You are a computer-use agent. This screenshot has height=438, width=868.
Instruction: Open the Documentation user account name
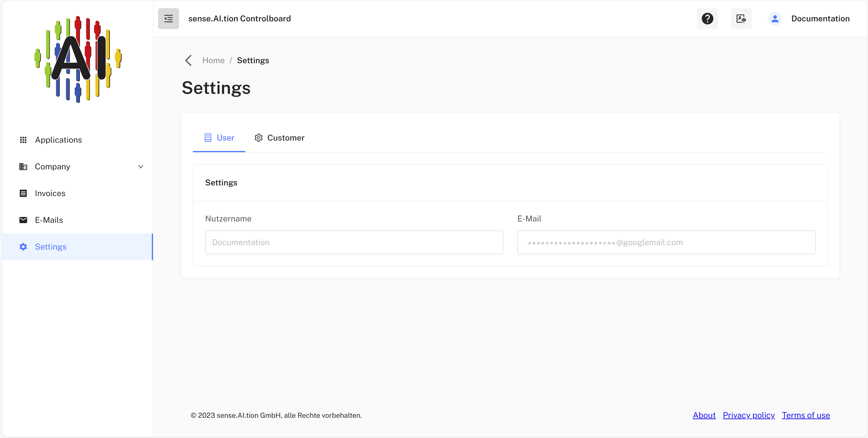point(820,19)
